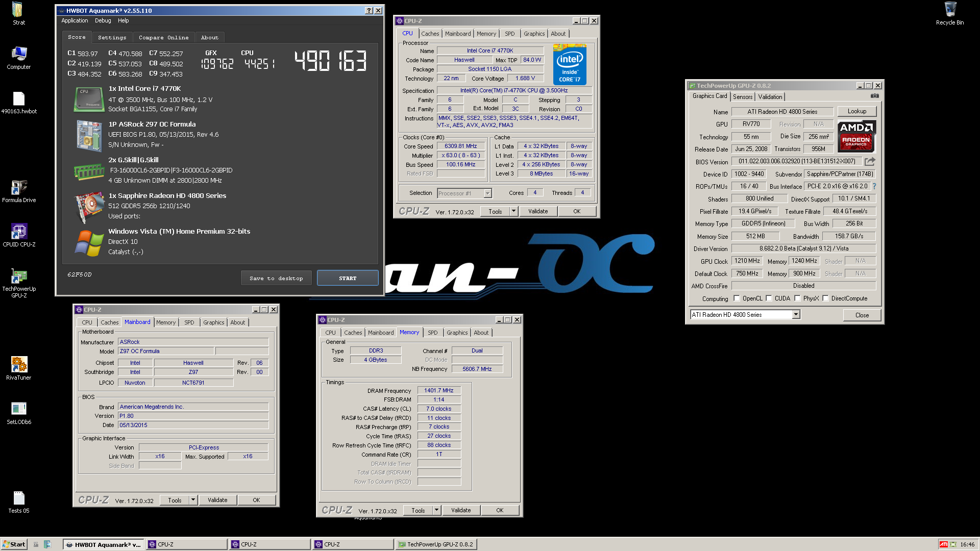The height and width of the screenshot is (551, 980).
Task: Open the Processor #1 selection dropdown
Action: tap(487, 193)
